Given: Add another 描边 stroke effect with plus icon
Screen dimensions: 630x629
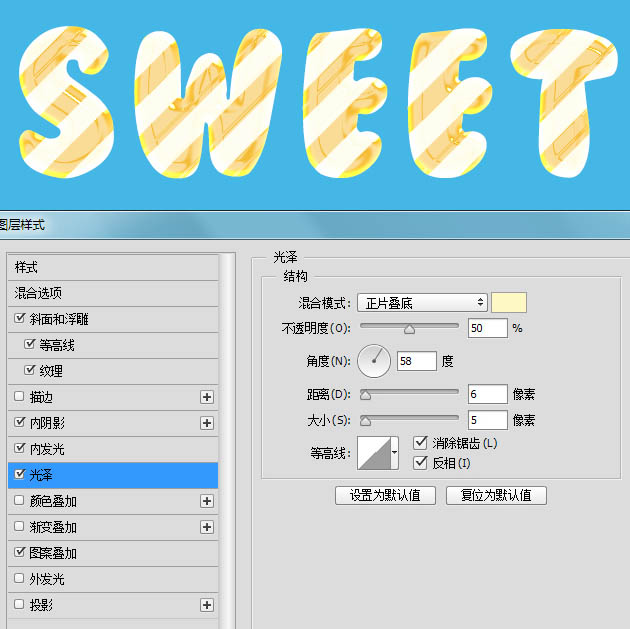Looking at the screenshot, I should click(x=207, y=397).
